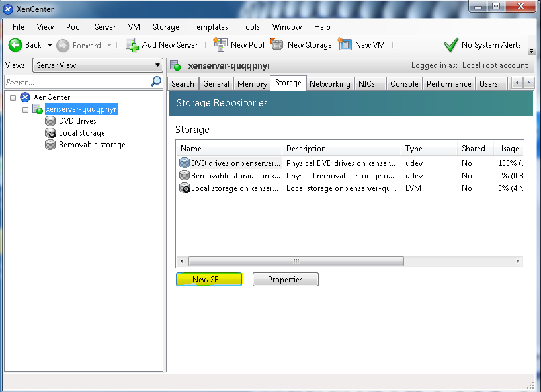Click the DVD drives disk icon in tree

point(50,121)
